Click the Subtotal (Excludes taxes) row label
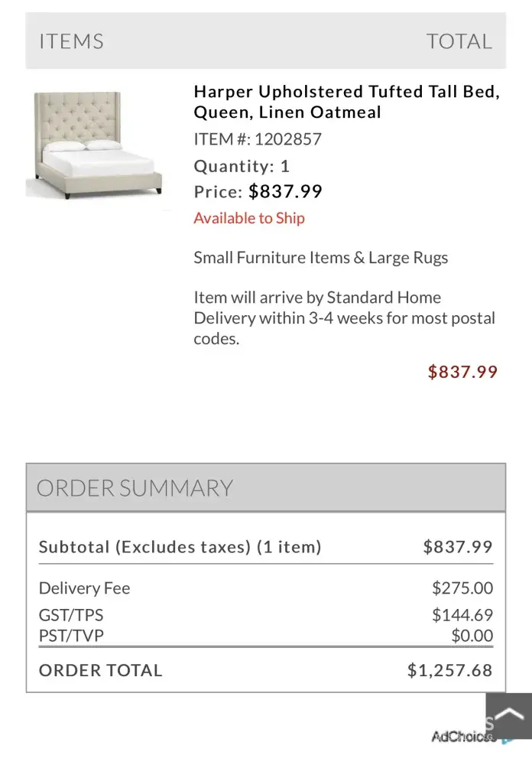Viewport: 532px width, 765px height. pyautogui.click(x=180, y=547)
